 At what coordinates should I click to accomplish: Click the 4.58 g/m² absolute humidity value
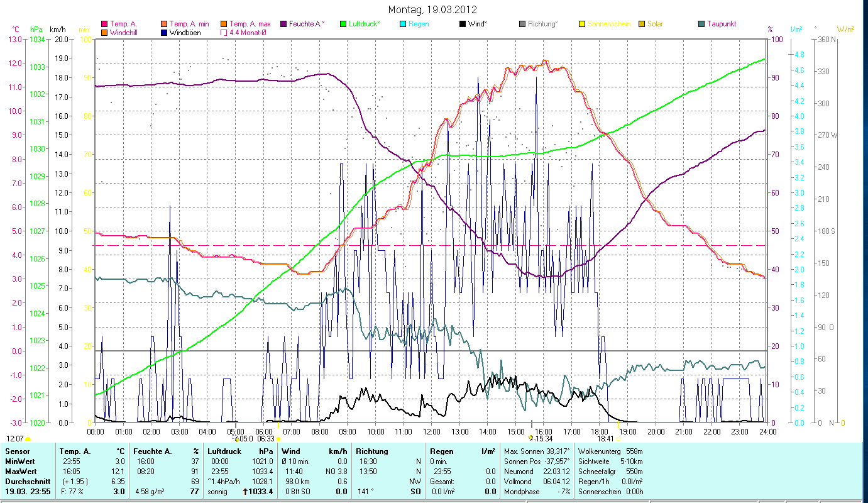pyautogui.click(x=150, y=492)
